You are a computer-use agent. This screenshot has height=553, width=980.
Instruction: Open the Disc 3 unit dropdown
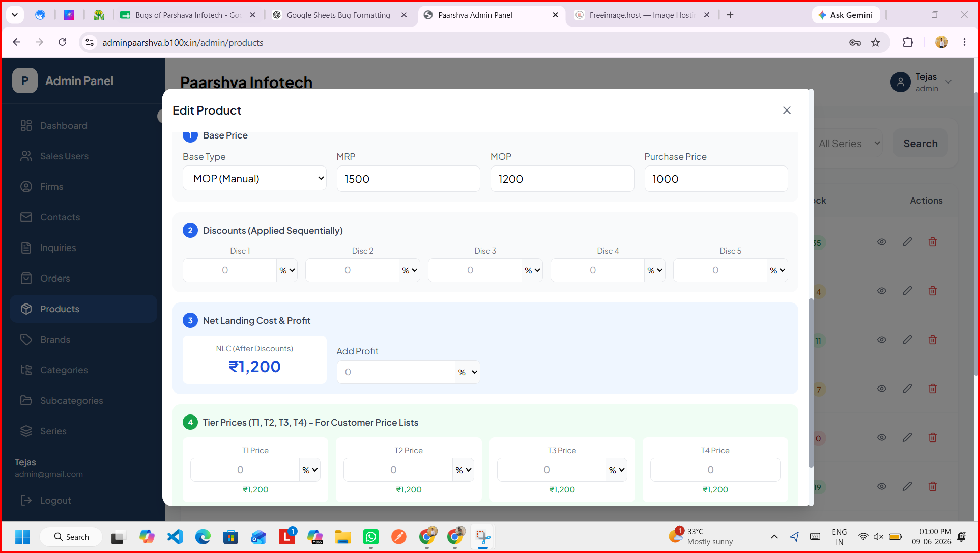coord(532,270)
